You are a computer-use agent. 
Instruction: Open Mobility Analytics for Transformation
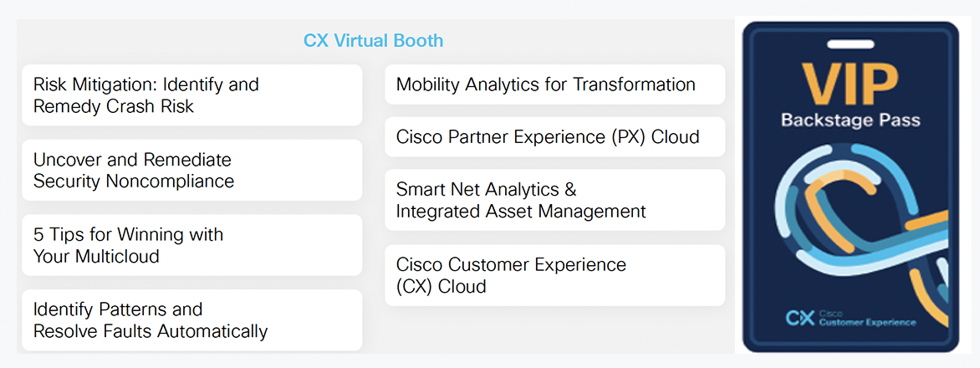[x=554, y=84]
